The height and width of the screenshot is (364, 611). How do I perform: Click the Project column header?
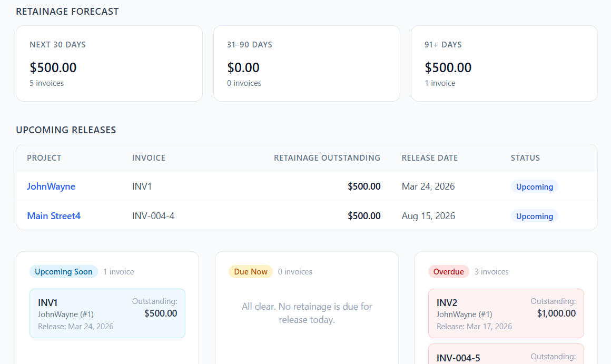point(44,158)
